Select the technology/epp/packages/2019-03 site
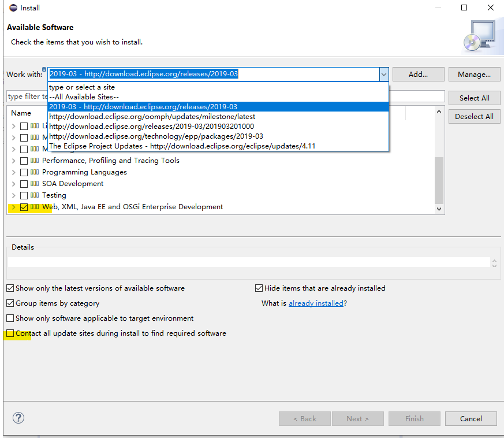 point(218,136)
